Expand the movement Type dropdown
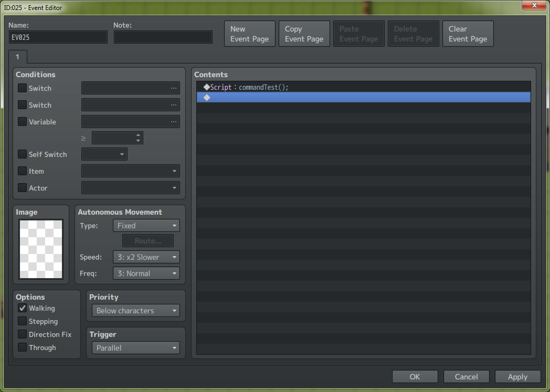Image resolution: width=550 pixels, height=392 pixels. click(x=146, y=226)
